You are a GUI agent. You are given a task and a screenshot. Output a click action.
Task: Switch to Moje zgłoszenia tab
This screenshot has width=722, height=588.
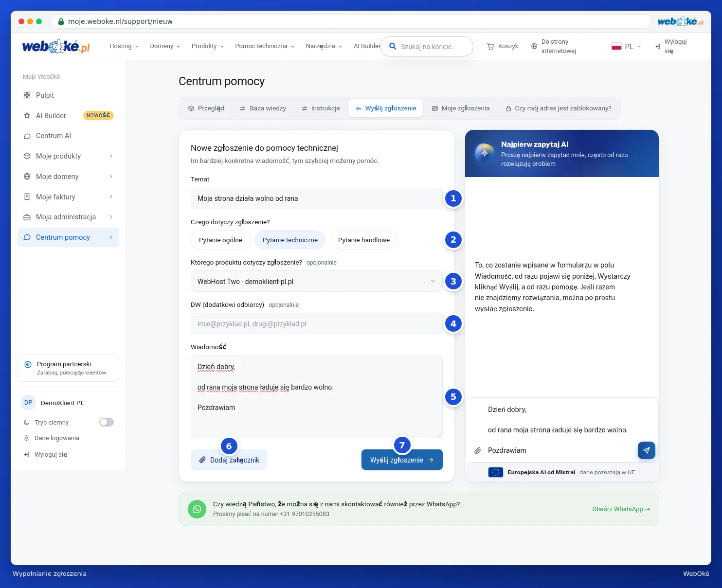click(461, 108)
